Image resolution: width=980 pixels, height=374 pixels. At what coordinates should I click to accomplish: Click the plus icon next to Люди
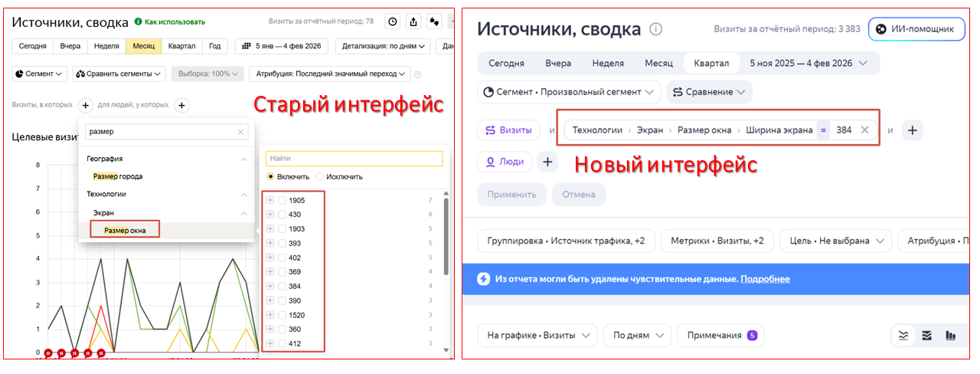[x=547, y=162]
